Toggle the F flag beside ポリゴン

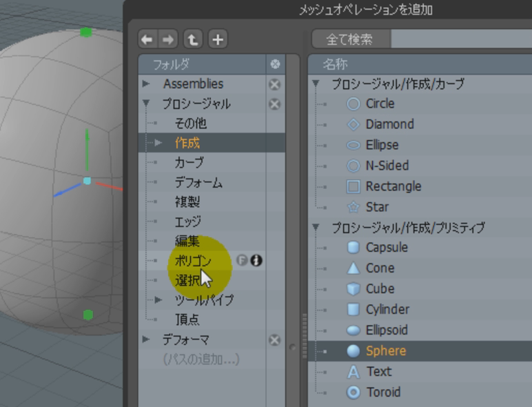(242, 261)
